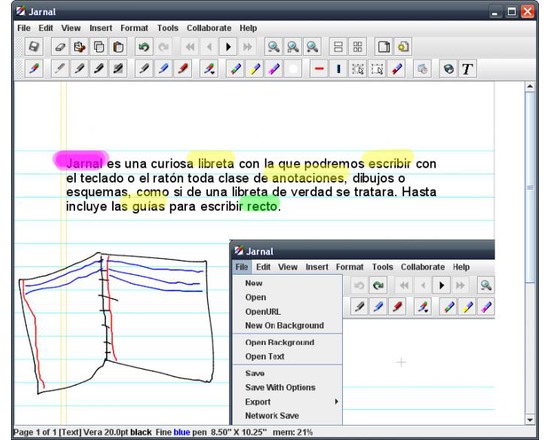This screenshot has height=440, width=550.
Task: Jump to the first page in the main toolbar
Action: [x=190, y=47]
